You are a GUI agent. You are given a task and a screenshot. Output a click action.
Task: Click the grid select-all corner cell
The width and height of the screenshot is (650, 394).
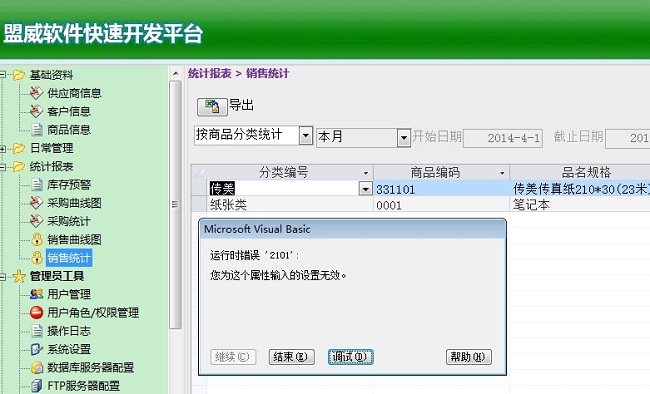pyautogui.click(x=199, y=172)
